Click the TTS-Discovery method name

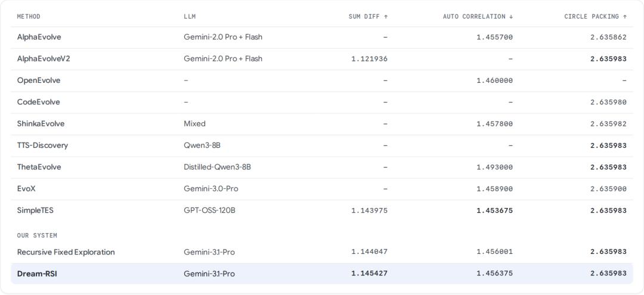point(42,145)
